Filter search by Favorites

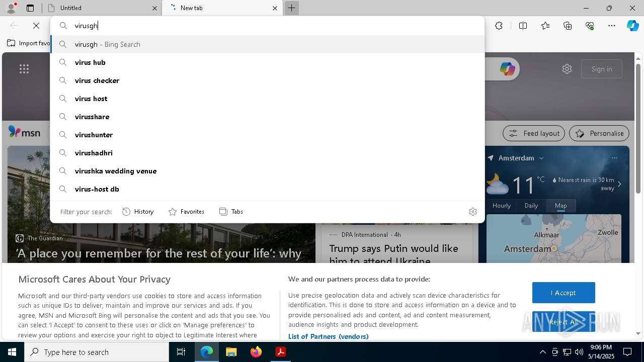click(x=186, y=212)
